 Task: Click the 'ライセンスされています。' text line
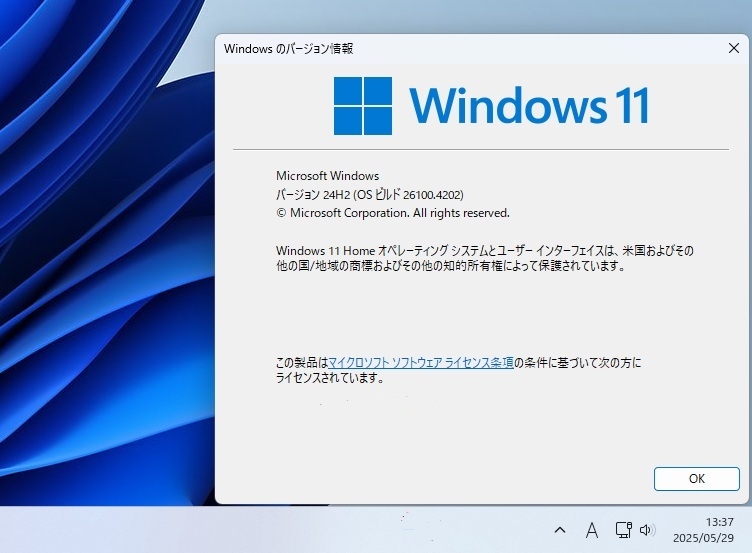[330, 378]
